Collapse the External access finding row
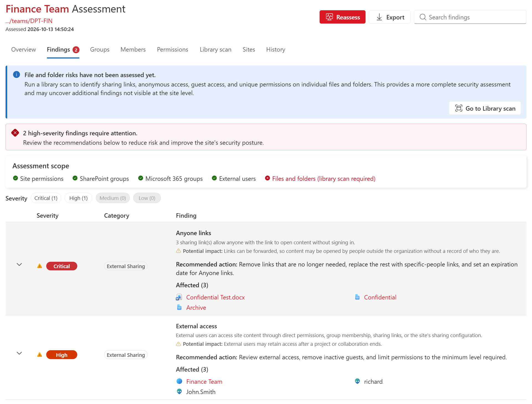This screenshot has height=404, width=532. [19, 353]
